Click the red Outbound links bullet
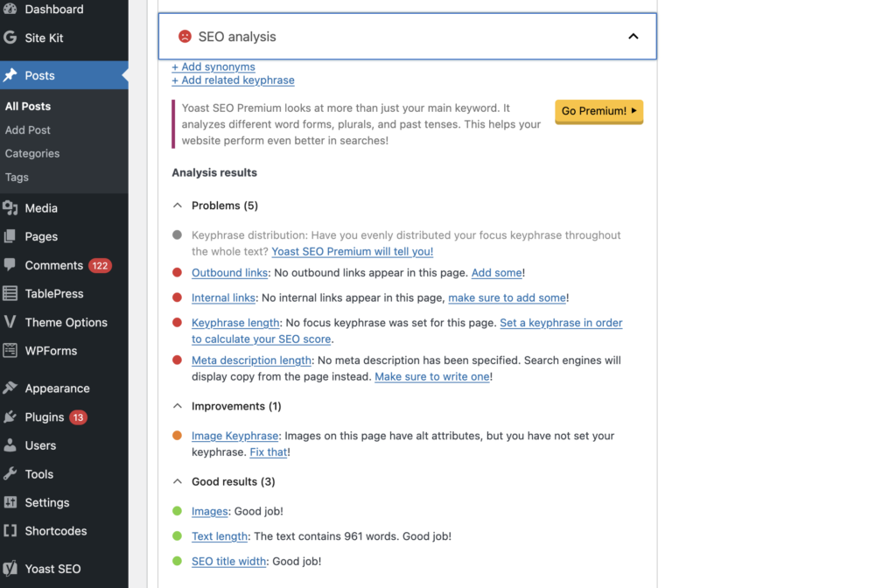The height and width of the screenshot is (588, 896). point(177,273)
